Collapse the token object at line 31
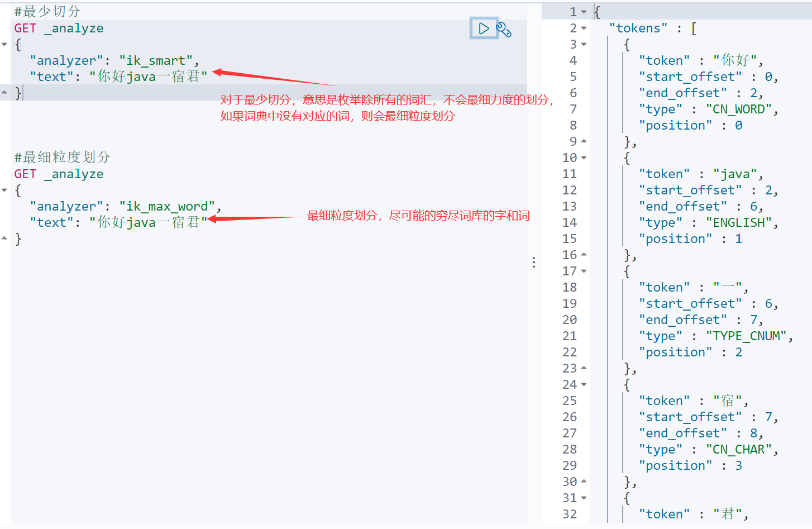 584,498
